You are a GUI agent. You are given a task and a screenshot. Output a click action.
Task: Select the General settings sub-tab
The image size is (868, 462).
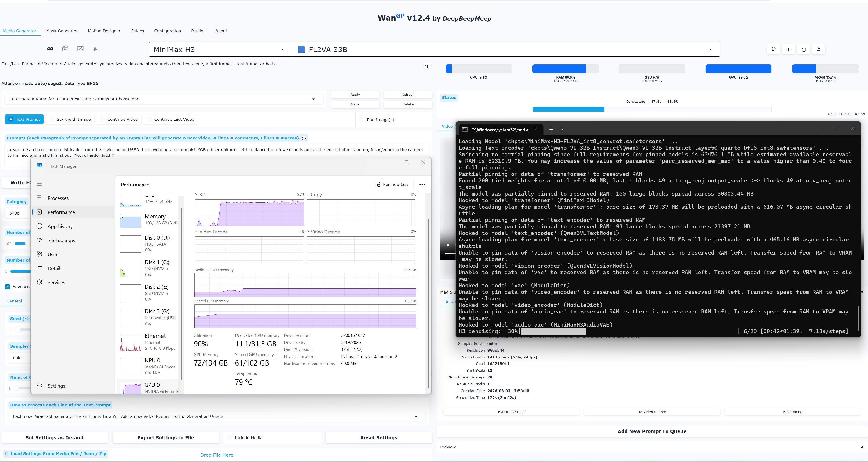coord(14,301)
